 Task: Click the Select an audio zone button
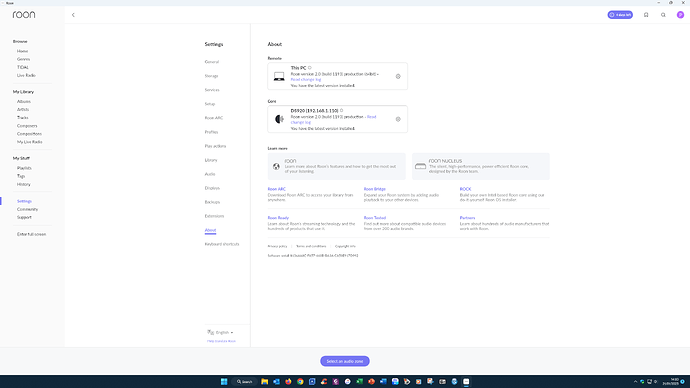[345, 361]
